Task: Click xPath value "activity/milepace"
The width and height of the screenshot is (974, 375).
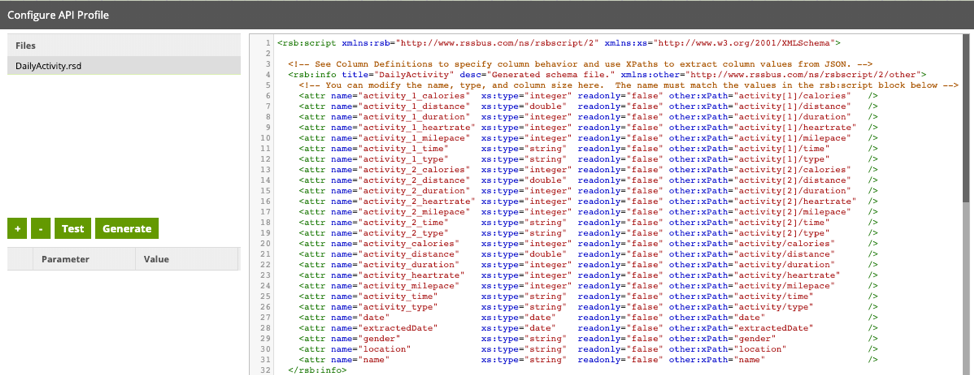Action: pos(786,286)
